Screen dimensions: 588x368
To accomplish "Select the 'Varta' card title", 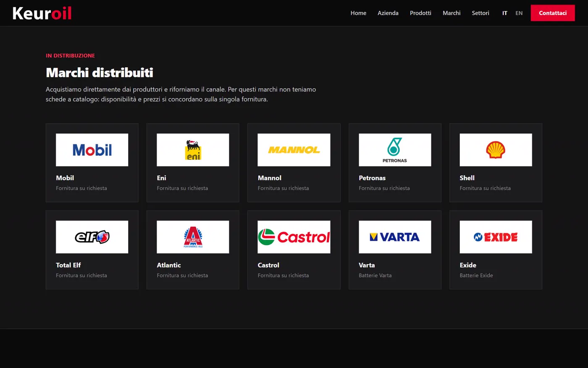I will pos(367,265).
